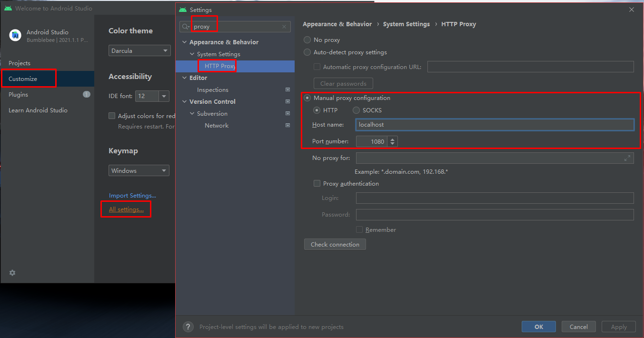644x338 pixels.
Task: Select HTTP Proxy in the settings tree
Action: (235, 66)
